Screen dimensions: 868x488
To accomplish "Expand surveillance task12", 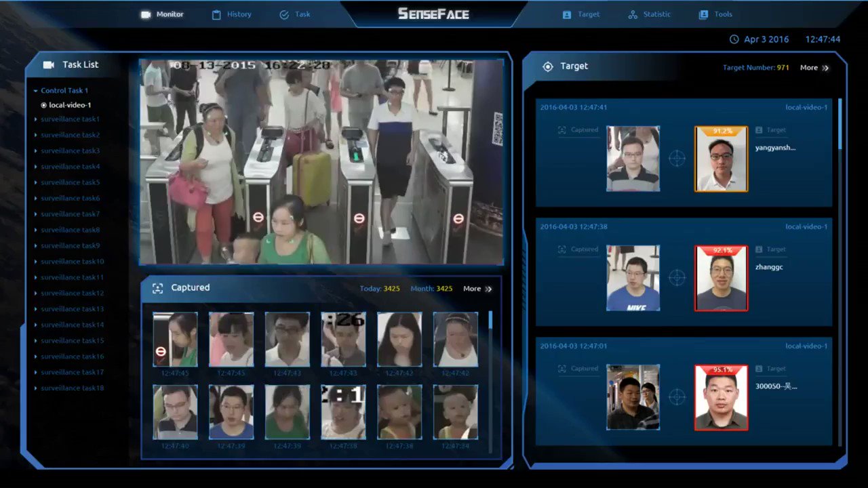I will [x=36, y=293].
